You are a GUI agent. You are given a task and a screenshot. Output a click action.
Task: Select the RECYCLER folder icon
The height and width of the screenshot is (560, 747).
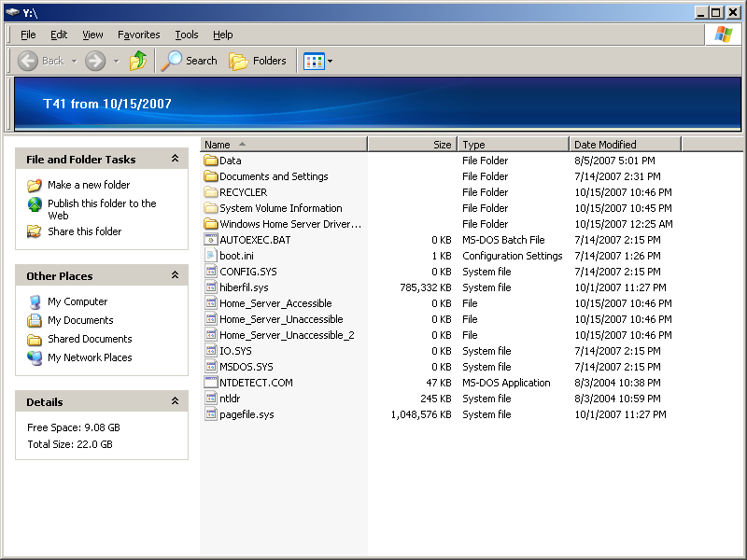click(x=211, y=192)
